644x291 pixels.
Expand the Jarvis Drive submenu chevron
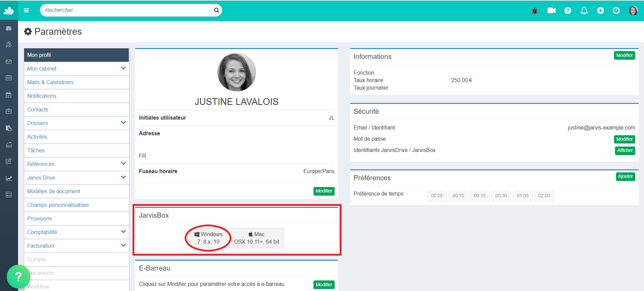click(x=123, y=177)
